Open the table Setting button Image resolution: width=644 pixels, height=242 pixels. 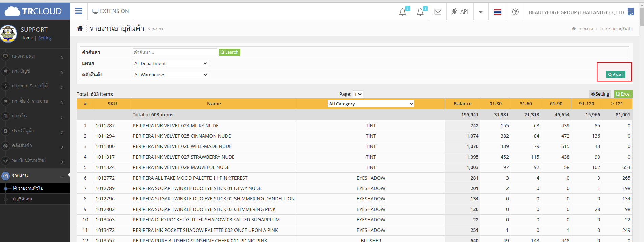(x=600, y=94)
